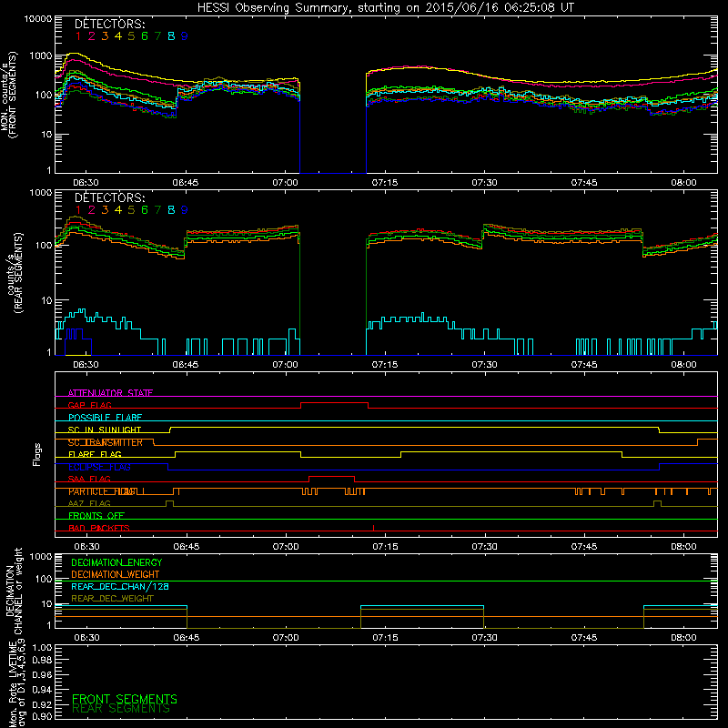This screenshot has width=728, height=728.
Task: Click the FLARE_FLAG label
Action: pyautogui.click(x=95, y=454)
